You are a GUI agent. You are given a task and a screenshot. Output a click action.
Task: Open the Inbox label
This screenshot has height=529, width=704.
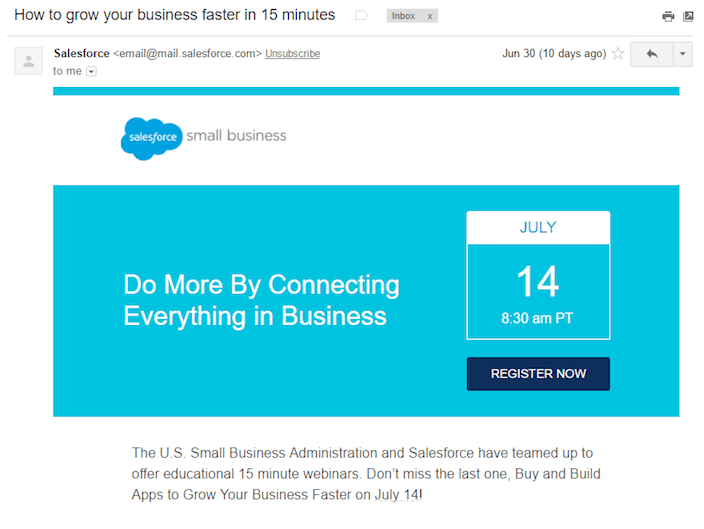[403, 16]
